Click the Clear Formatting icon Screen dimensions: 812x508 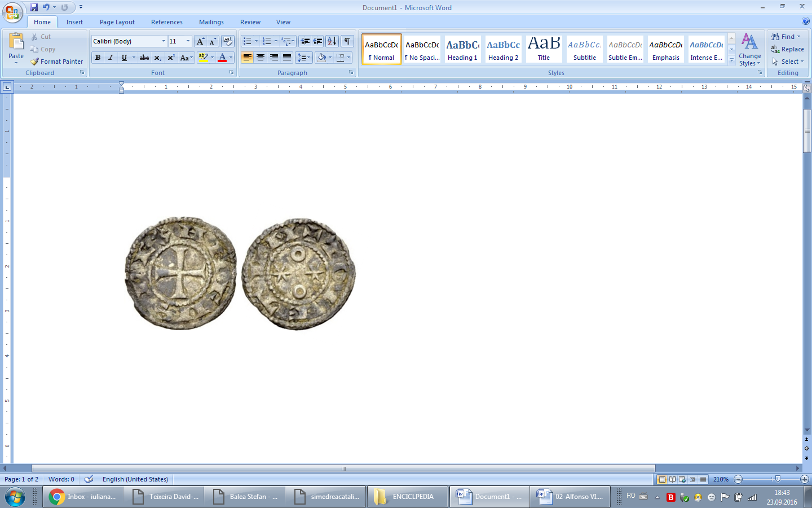coord(228,41)
